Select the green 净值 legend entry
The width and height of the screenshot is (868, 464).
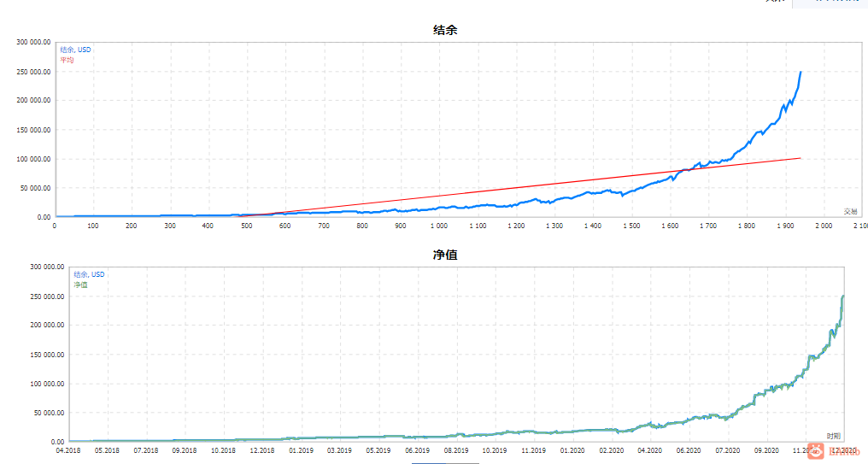click(81, 285)
